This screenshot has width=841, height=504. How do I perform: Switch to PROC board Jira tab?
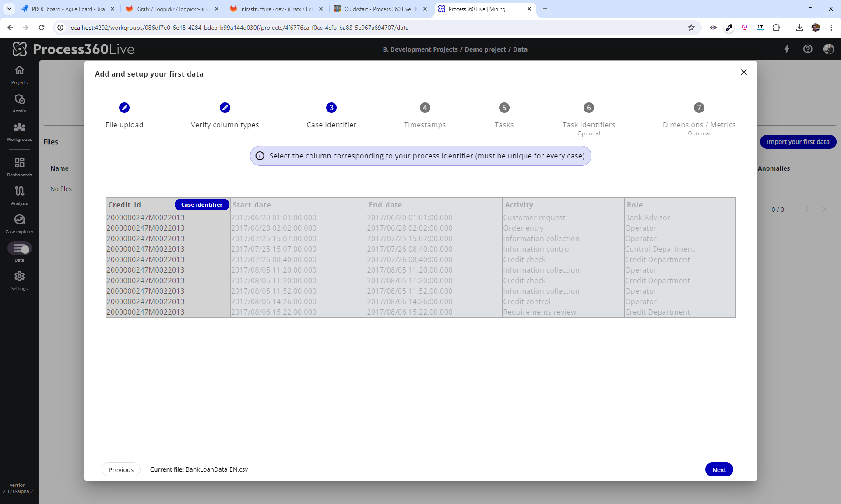point(68,9)
